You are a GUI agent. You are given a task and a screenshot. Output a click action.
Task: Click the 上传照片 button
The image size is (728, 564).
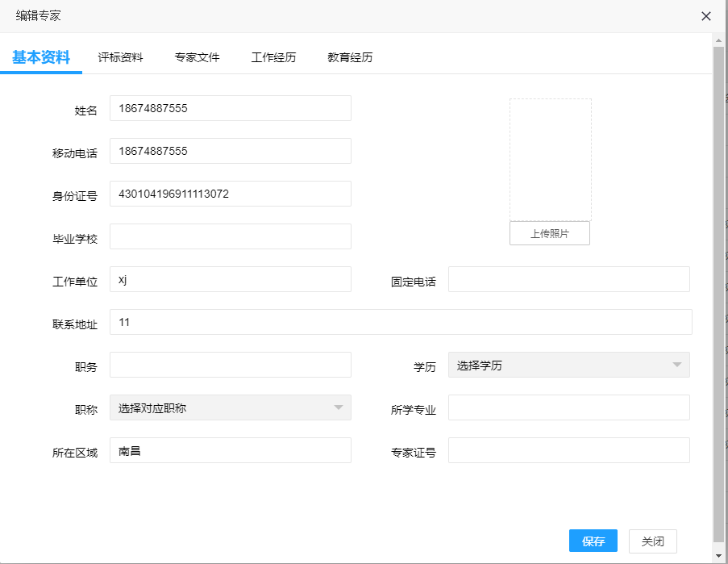click(550, 233)
